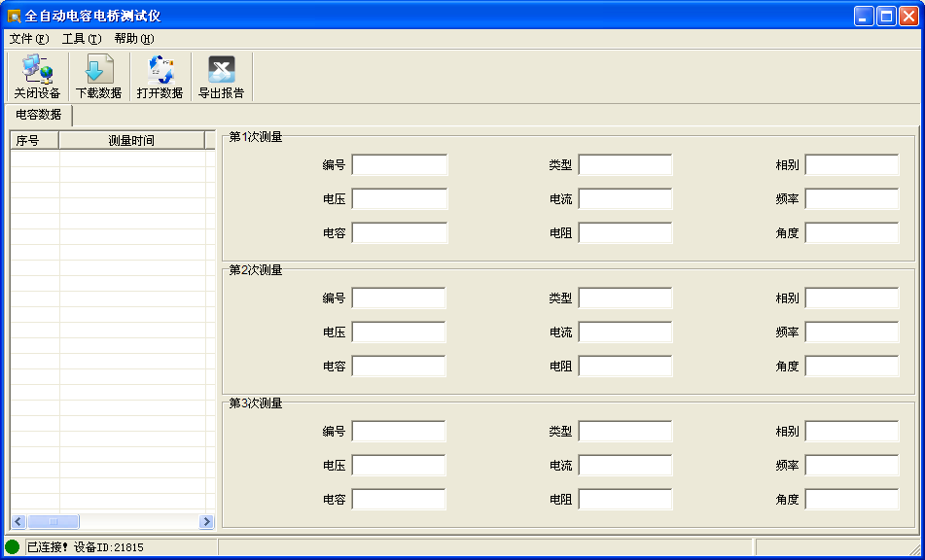Viewport: 925px width, 560px height.
Task: Focus the 相别 field in 第3次测量
Action: 852,432
